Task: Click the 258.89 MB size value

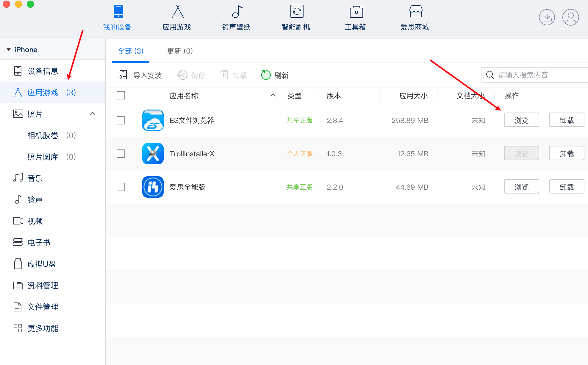Action: click(410, 120)
